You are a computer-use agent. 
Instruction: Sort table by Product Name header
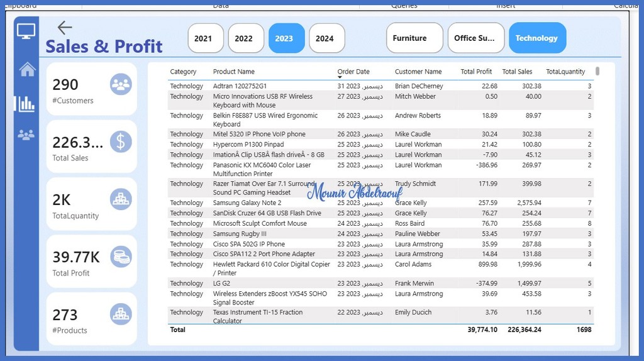click(234, 72)
